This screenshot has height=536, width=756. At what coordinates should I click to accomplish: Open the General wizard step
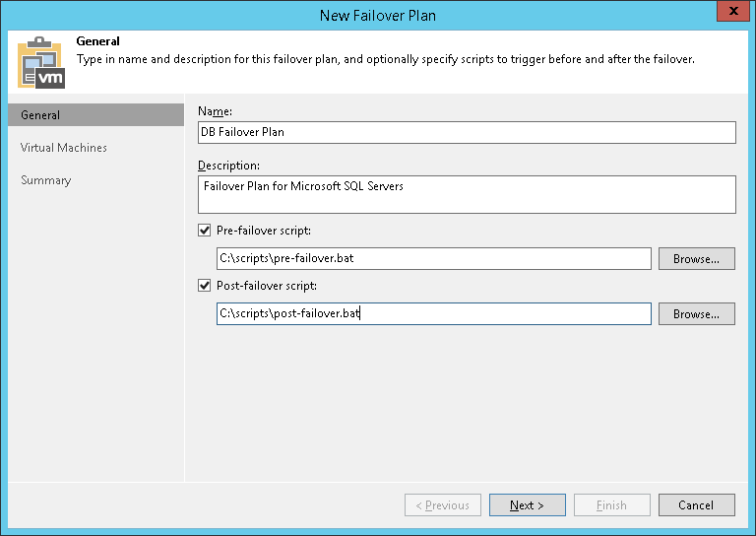pyautogui.click(x=40, y=115)
